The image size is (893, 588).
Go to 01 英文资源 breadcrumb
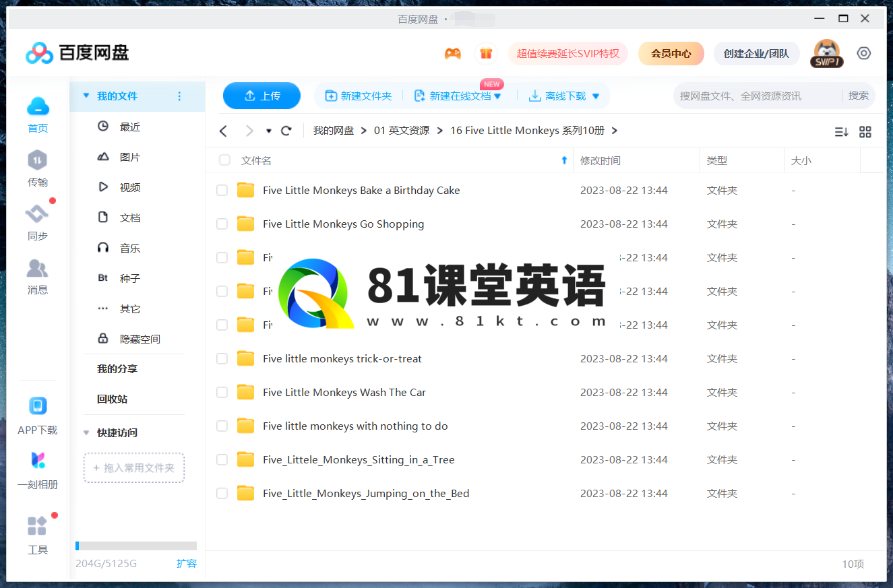[402, 131]
